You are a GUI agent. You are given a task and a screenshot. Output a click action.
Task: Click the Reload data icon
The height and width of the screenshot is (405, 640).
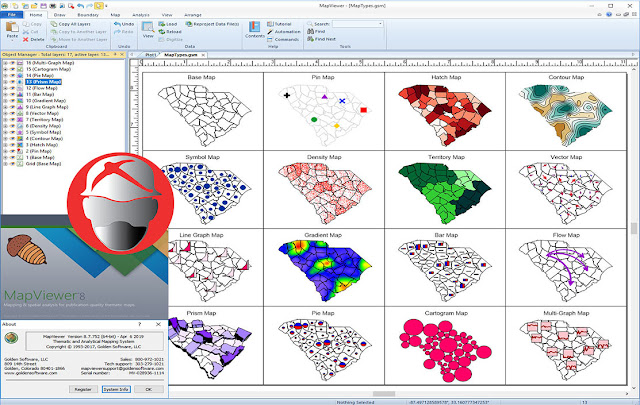pos(162,32)
